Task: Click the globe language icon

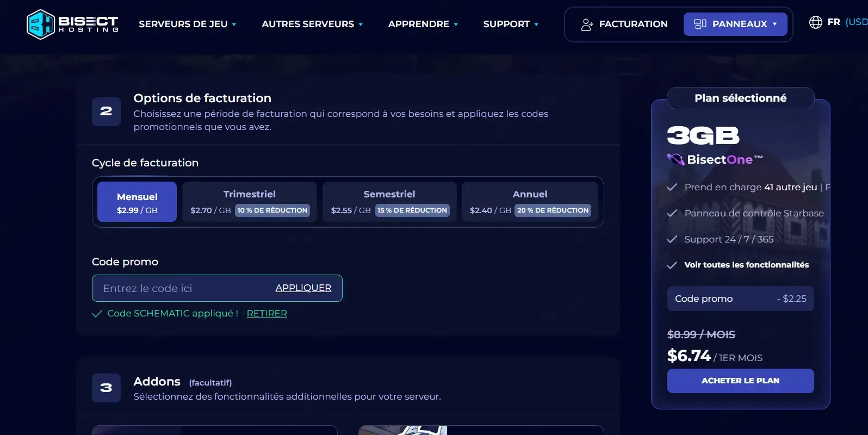Action: pyautogui.click(x=816, y=22)
